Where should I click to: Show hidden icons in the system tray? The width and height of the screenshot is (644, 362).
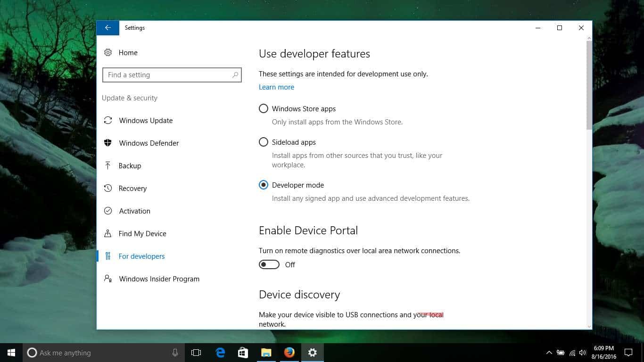pos(549,353)
